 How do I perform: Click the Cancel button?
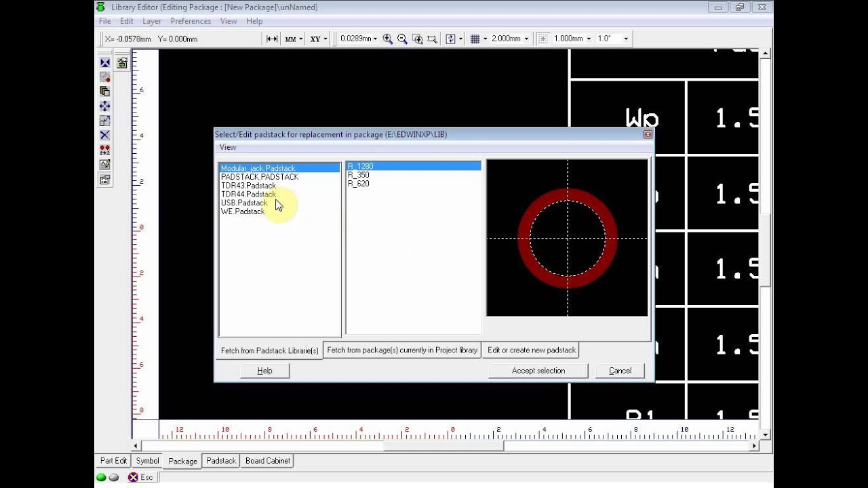(x=620, y=371)
